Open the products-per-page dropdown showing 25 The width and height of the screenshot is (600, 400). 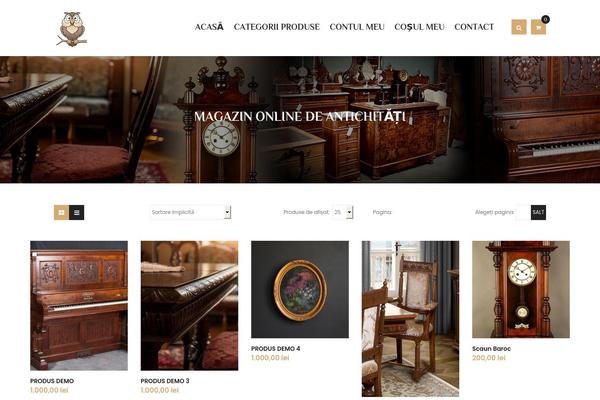point(342,212)
